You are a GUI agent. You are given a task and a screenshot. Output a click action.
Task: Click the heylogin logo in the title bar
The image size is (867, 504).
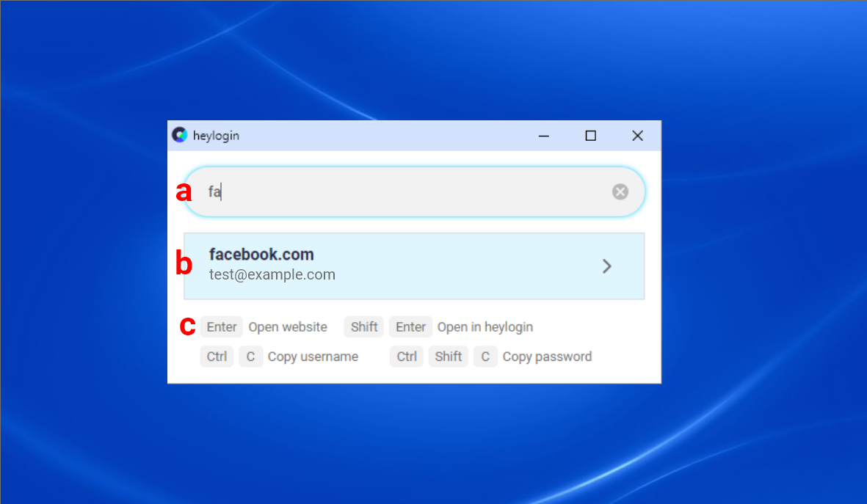[180, 135]
